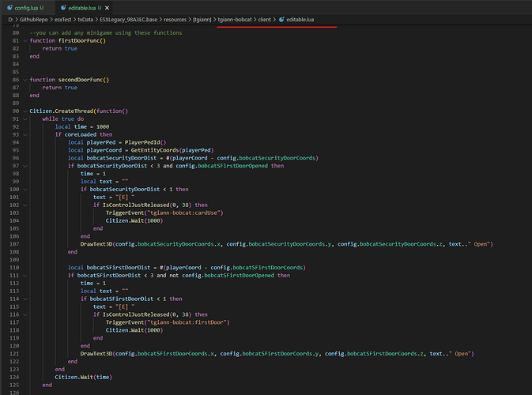
Task: Click 'DrawText3D' on line 121
Action: (x=96, y=354)
